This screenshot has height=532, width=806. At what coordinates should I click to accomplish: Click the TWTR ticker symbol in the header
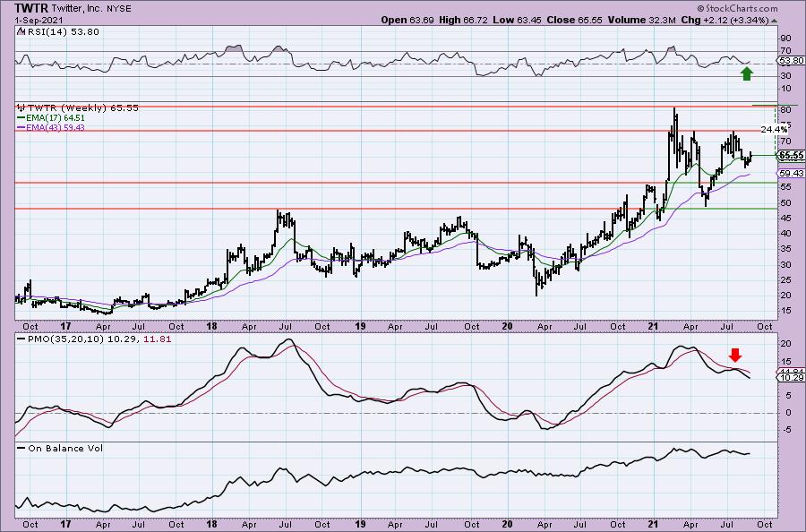(31, 8)
